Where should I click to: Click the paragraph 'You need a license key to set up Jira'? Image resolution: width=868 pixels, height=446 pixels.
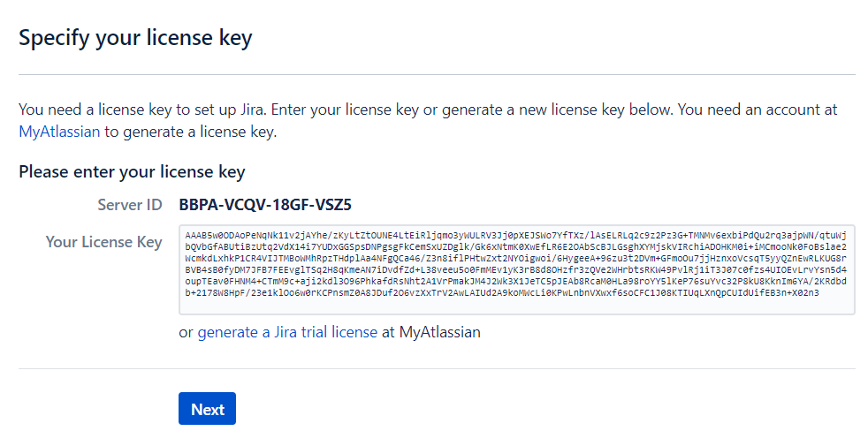(428, 121)
